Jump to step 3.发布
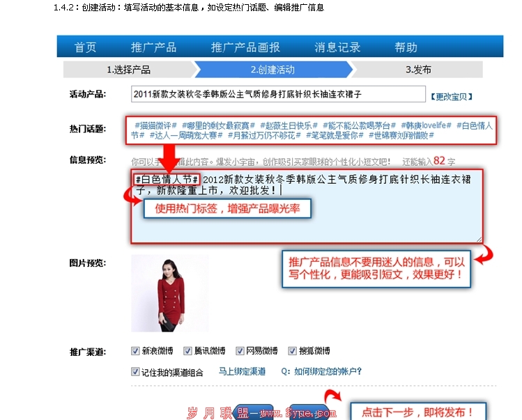The image size is (522, 420). click(x=418, y=70)
